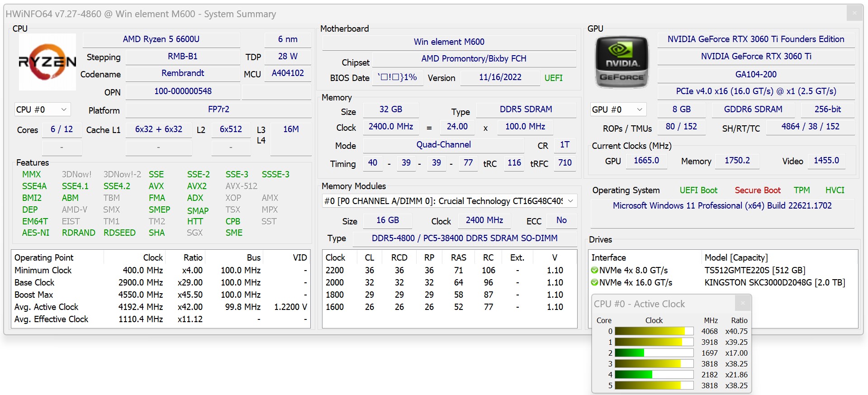Select the KINGSTON SKC3000D2048G [2.0 TB] drive entry
The image size is (868, 395).
coord(775,282)
